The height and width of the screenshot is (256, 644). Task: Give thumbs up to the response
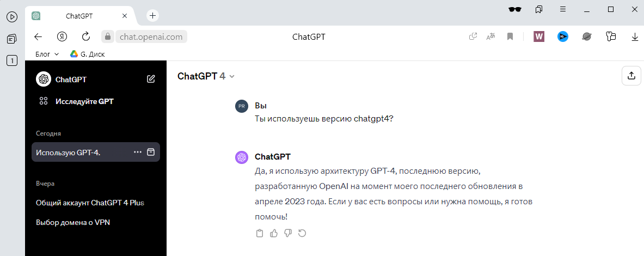coord(273,234)
